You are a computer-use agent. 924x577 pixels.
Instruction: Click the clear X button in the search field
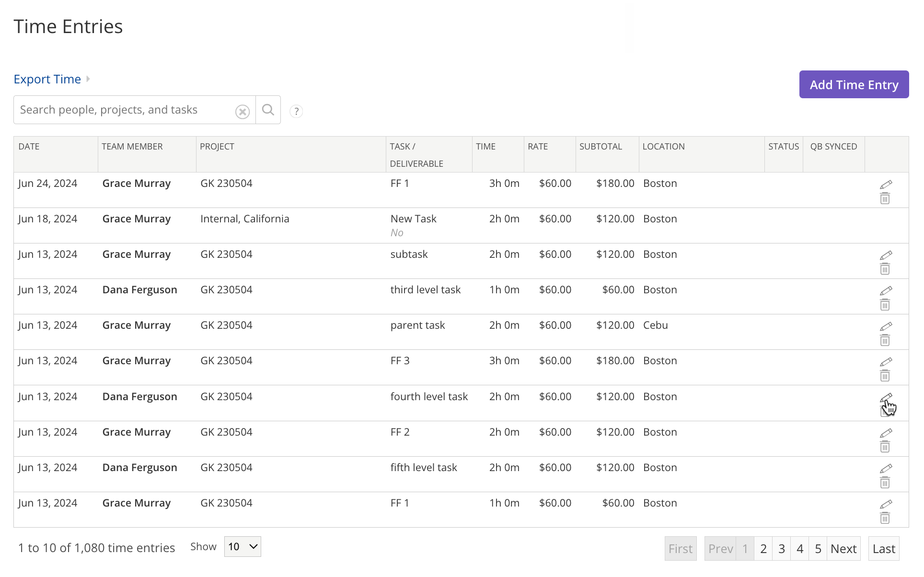[x=243, y=111]
